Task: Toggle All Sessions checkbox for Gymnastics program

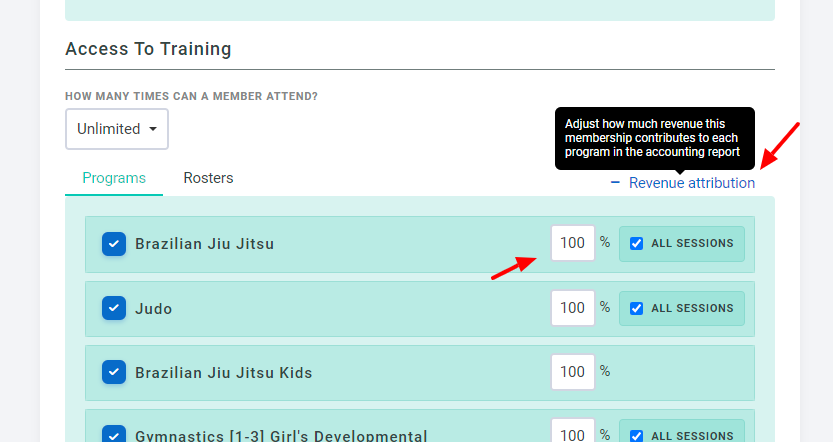Action: 636,436
